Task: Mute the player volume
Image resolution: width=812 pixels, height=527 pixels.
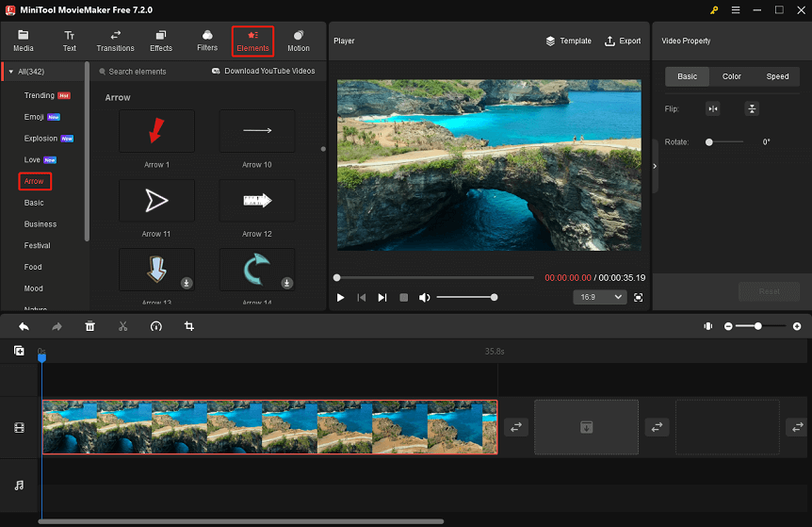Action: (424, 298)
